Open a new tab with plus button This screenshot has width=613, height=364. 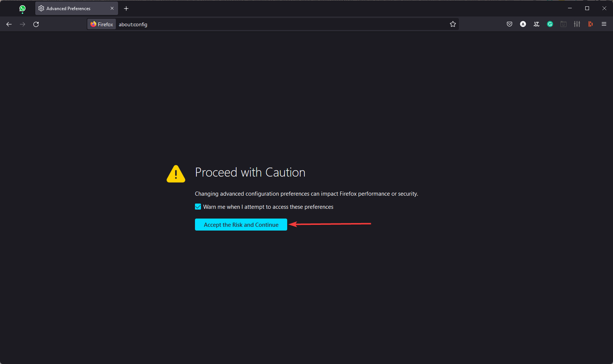[x=126, y=8]
